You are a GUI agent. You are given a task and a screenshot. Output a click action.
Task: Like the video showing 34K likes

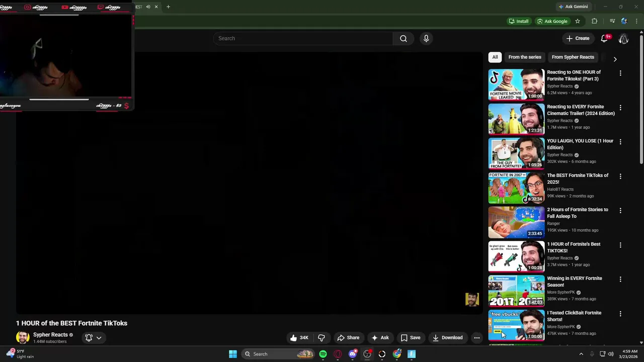[x=299, y=338]
